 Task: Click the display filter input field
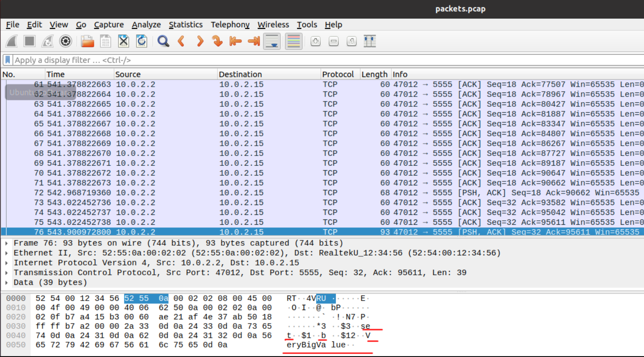(313, 60)
